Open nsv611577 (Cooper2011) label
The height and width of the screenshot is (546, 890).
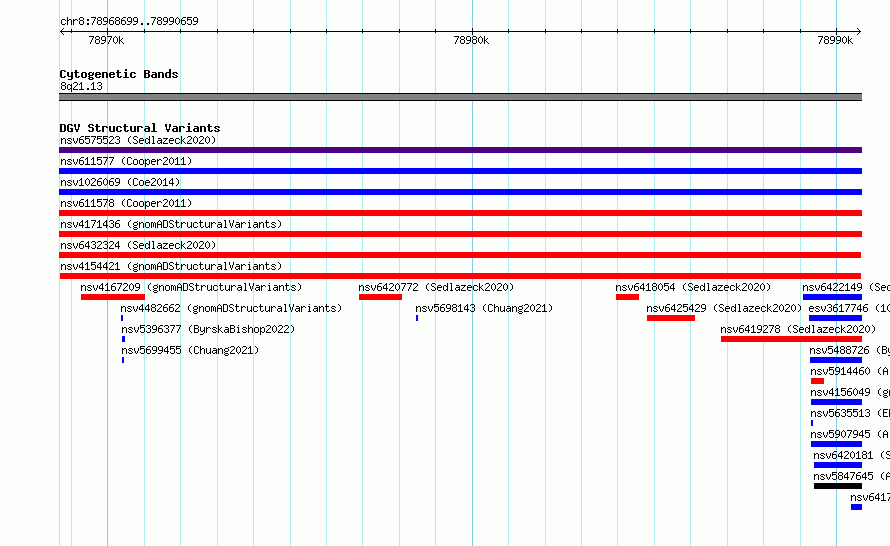(126, 161)
